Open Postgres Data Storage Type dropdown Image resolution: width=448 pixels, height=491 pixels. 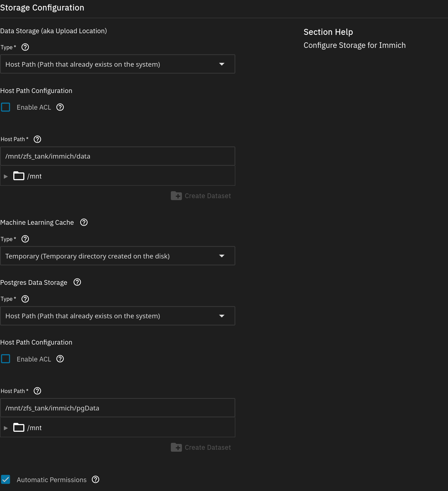[118, 316]
